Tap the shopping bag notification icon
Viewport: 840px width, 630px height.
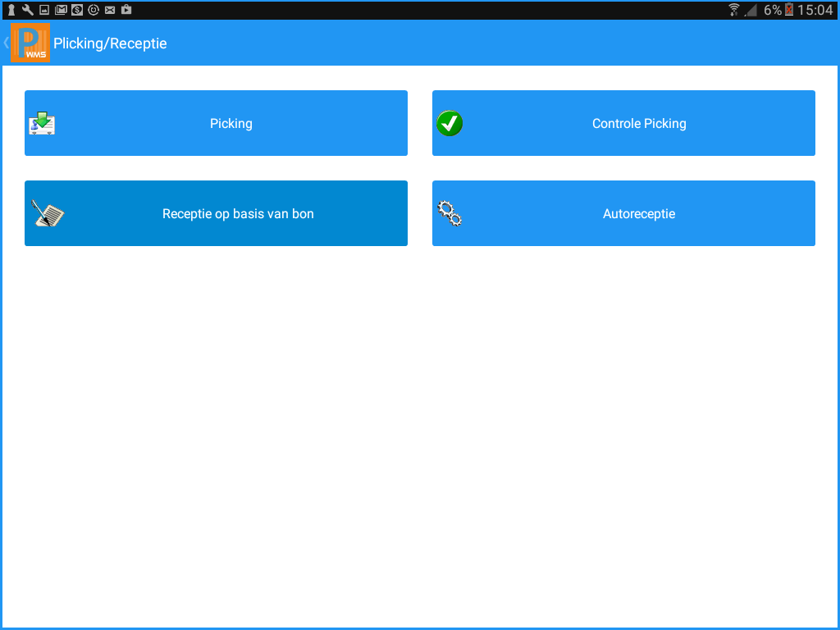pos(126,10)
